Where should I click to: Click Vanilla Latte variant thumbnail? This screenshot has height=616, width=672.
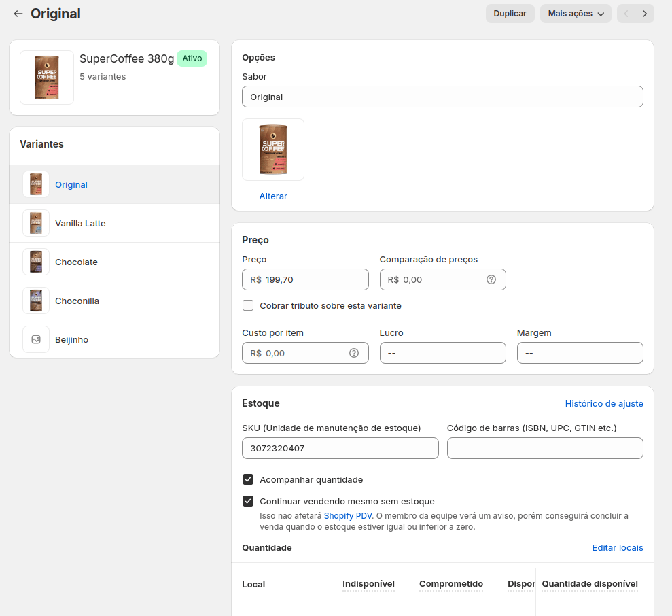tap(36, 223)
